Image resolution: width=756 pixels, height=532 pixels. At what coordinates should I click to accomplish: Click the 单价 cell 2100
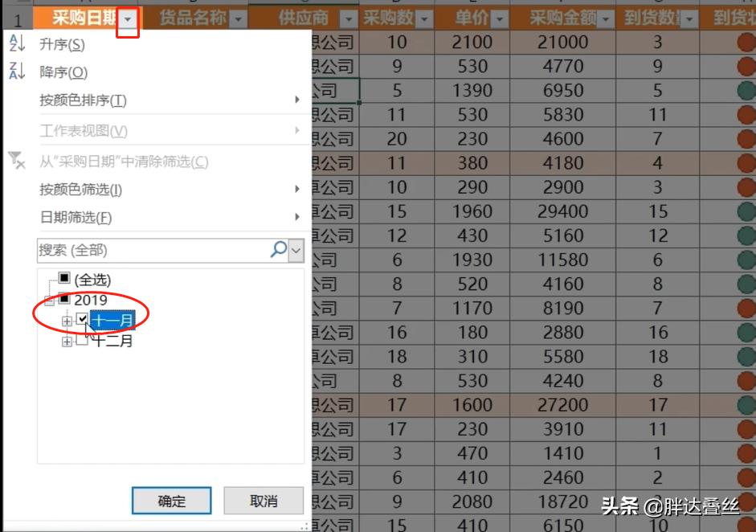472,43
